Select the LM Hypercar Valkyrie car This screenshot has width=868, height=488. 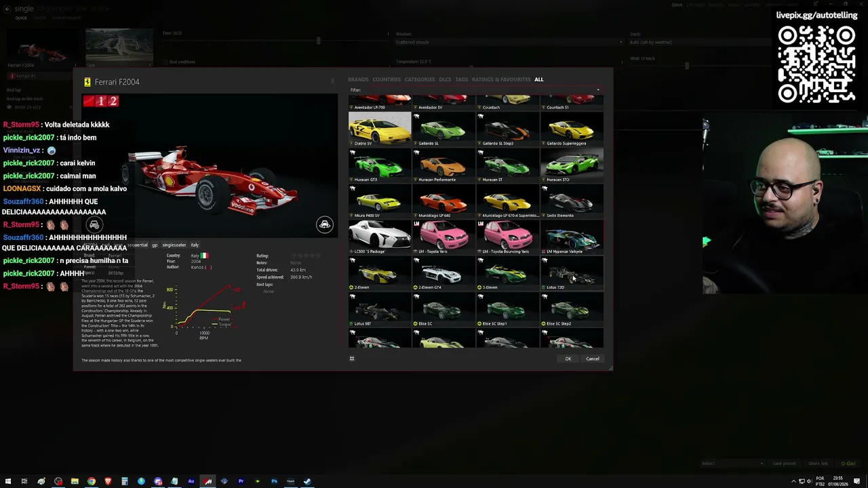pos(572,238)
